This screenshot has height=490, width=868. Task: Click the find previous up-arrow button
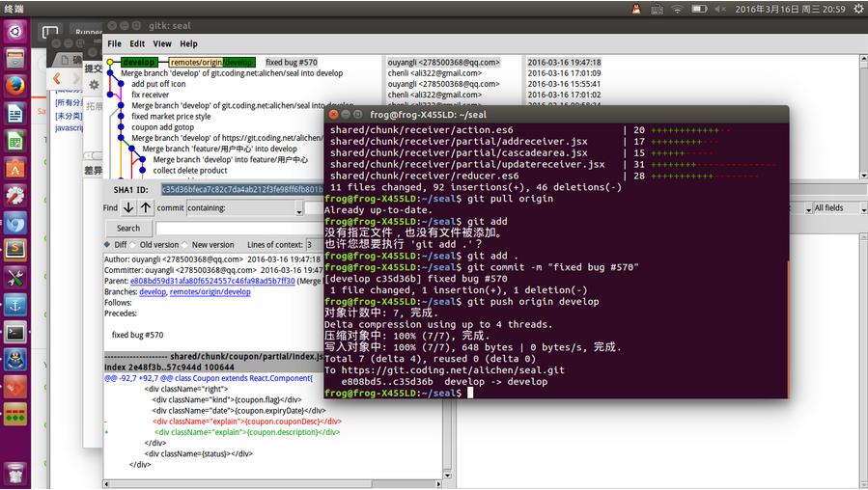click(146, 207)
